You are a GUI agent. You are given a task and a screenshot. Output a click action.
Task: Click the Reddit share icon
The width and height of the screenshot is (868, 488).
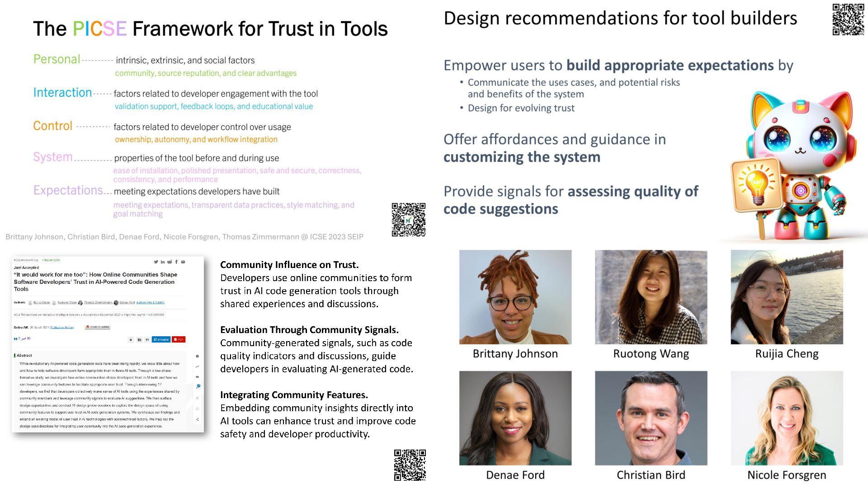click(x=170, y=262)
